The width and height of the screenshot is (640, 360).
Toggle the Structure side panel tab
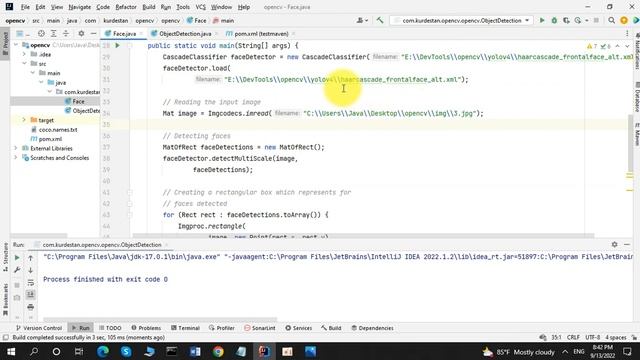click(5, 256)
